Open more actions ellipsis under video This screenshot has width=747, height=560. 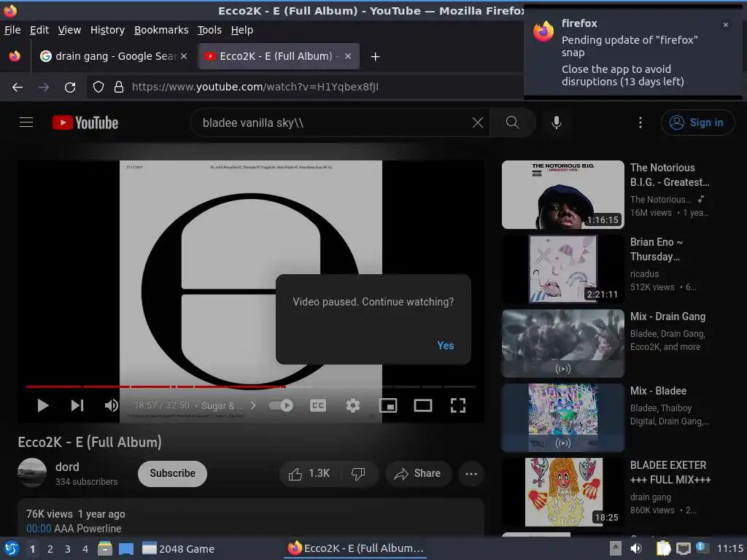click(x=471, y=473)
